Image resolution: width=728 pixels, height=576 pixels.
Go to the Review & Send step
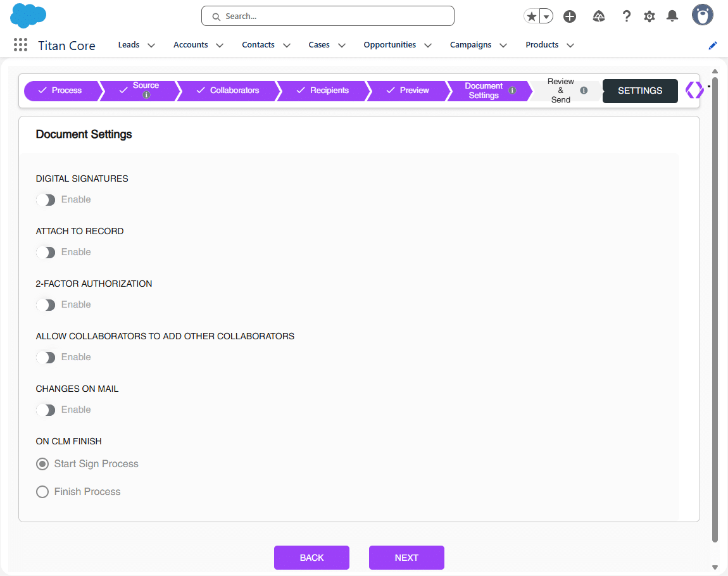click(560, 91)
